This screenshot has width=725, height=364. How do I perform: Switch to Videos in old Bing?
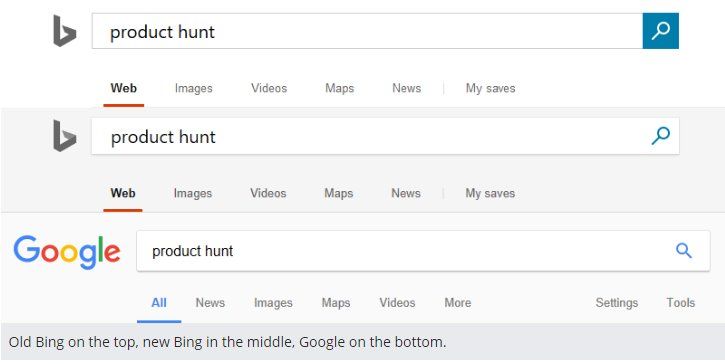pos(269,88)
